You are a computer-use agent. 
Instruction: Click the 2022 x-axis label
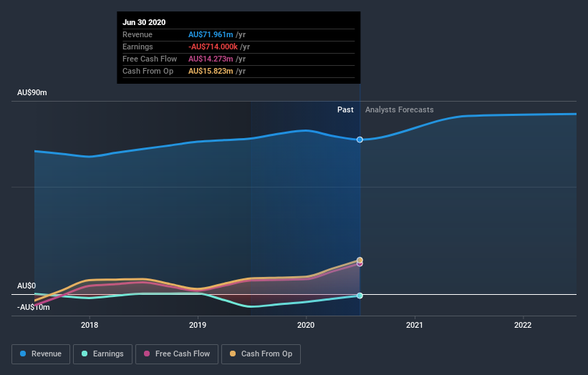(523, 325)
